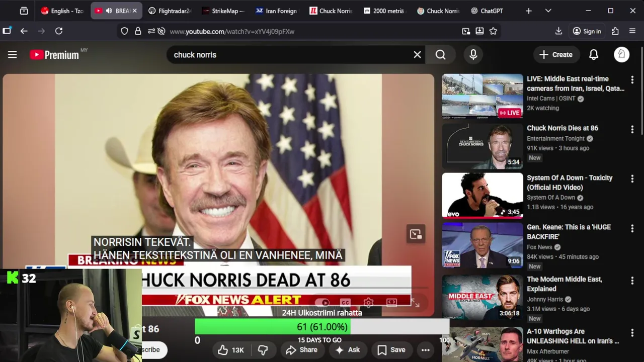Switch to the Flightradar24 tab
This screenshot has height=362, width=644.
click(170, 11)
